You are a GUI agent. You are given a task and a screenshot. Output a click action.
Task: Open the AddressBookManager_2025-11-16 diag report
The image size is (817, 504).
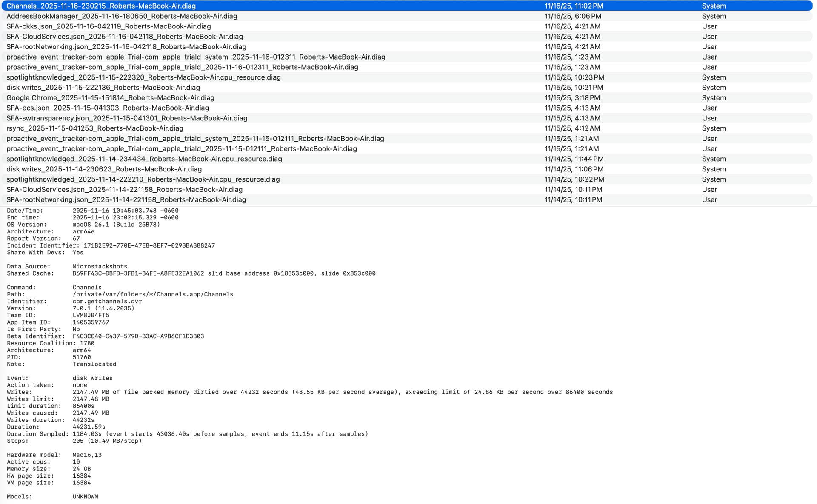[x=122, y=16]
